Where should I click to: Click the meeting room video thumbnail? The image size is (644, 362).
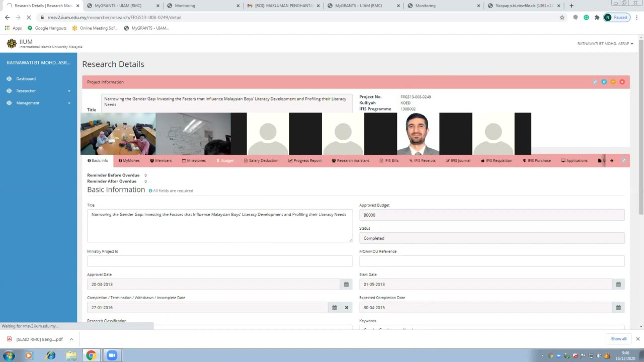pyautogui.click(x=118, y=134)
